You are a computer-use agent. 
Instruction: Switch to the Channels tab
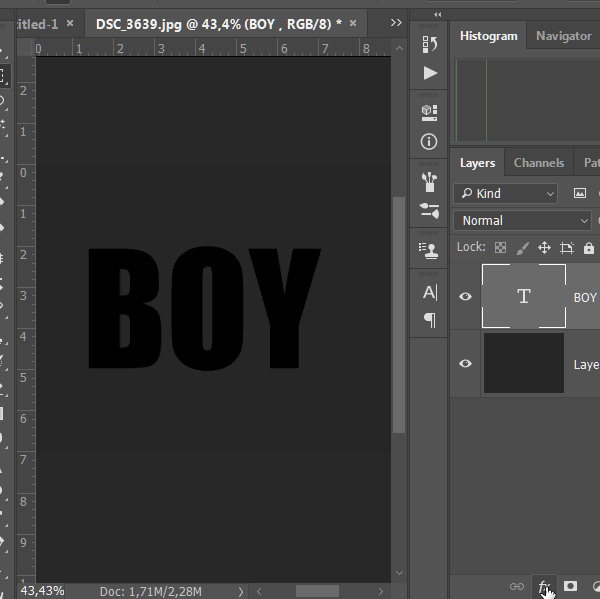pos(539,163)
